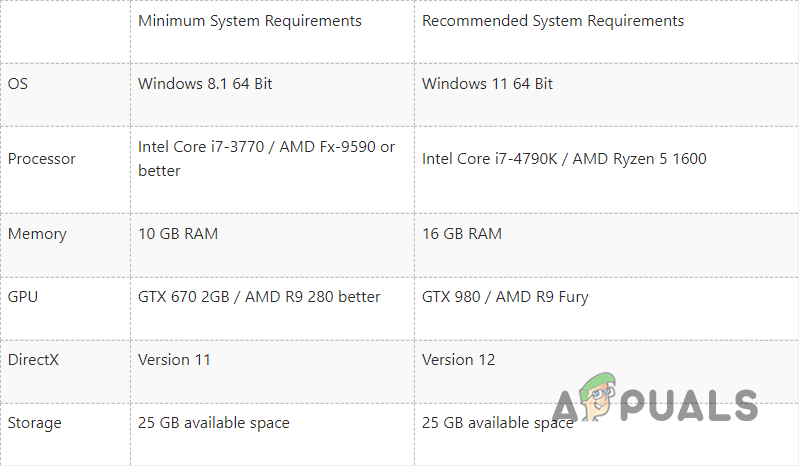This screenshot has height=466, width=799.
Task: Click the 16 GB RAM cell
Action: (x=462, y=234)
